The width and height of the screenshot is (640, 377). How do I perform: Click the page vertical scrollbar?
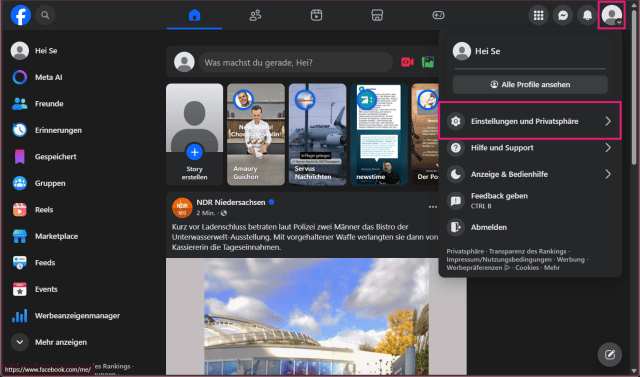634,88
